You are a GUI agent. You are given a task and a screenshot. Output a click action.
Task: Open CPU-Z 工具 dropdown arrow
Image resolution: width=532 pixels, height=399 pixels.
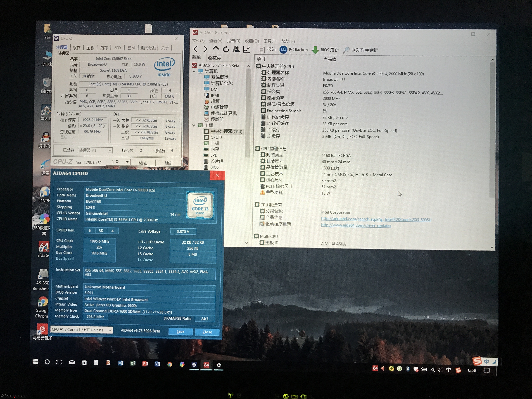click(127, 162)
